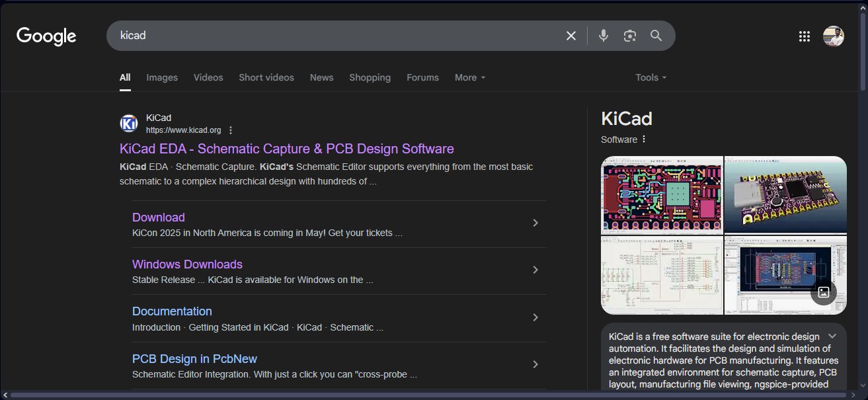Start voice search with microphone icon
The width and height of the screenshot is (868, 400).
[x=603, y=36]
